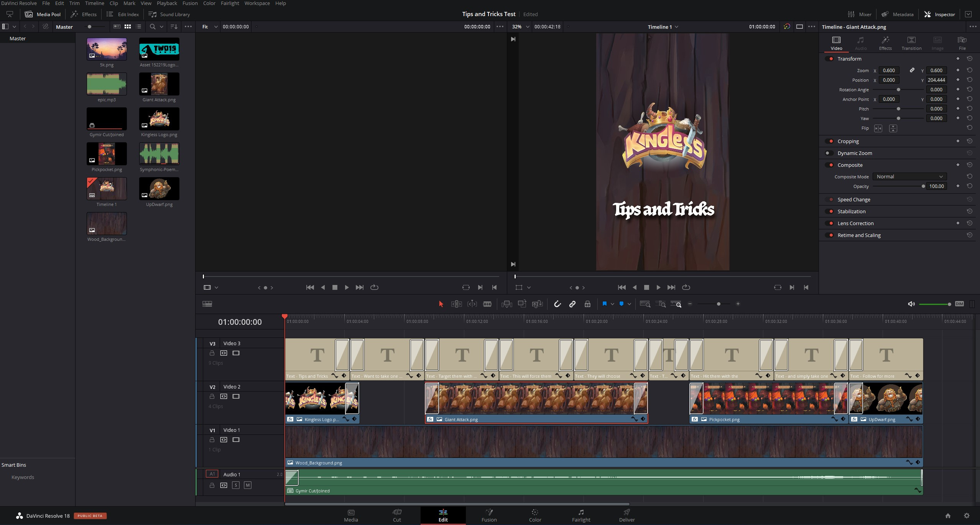
Task: Activate the Trim Edit Mode tool
Action: (456, 304)
